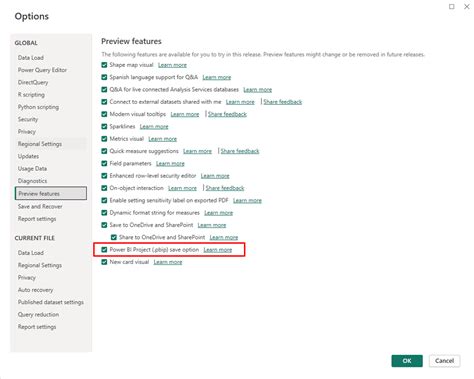
Task: Uncheck Field parameters checkbox
Action: [104, 163]
